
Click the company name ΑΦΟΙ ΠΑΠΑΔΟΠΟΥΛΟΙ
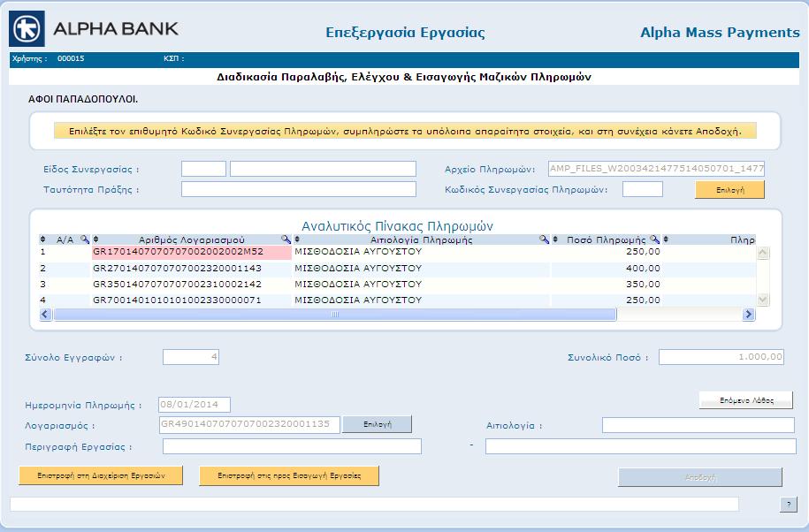point(83,100)
